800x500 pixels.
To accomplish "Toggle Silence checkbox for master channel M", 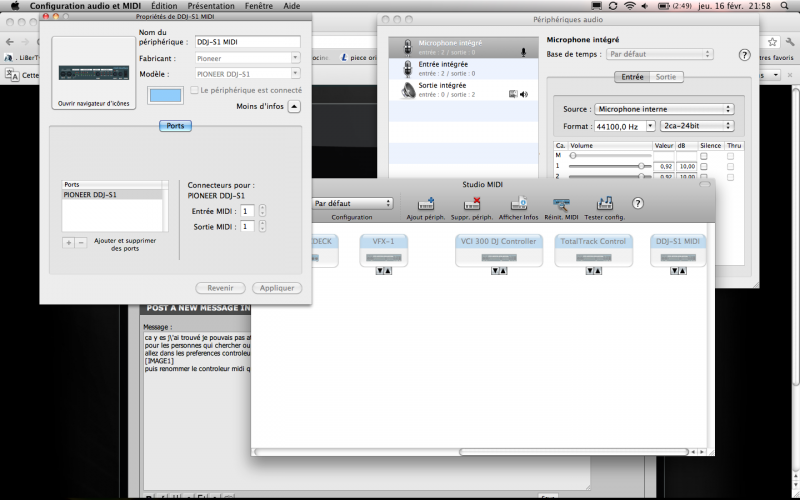I will [x=704, y=156].
